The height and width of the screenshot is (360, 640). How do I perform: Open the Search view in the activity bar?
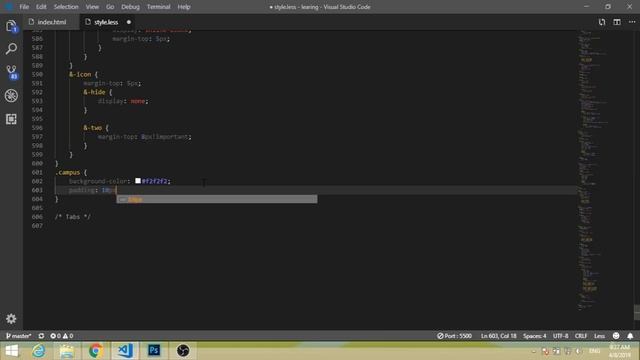[x=11, y=49]
